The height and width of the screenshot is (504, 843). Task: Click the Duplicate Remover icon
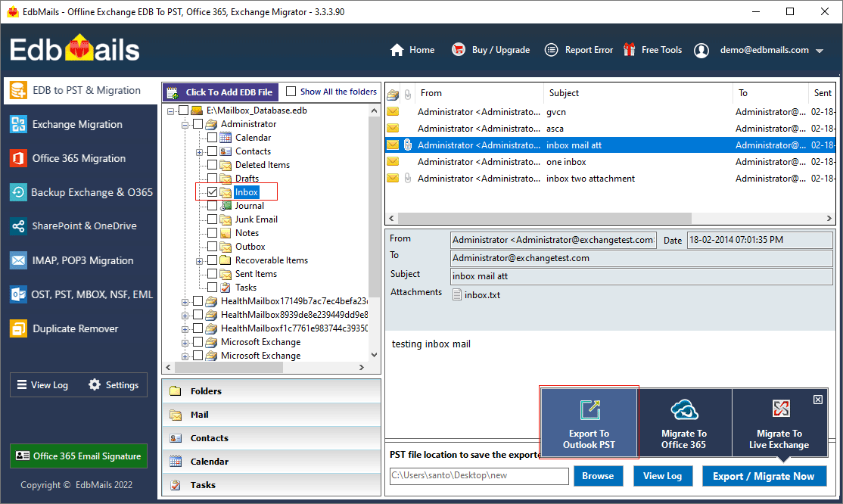[x=18, y=328]
